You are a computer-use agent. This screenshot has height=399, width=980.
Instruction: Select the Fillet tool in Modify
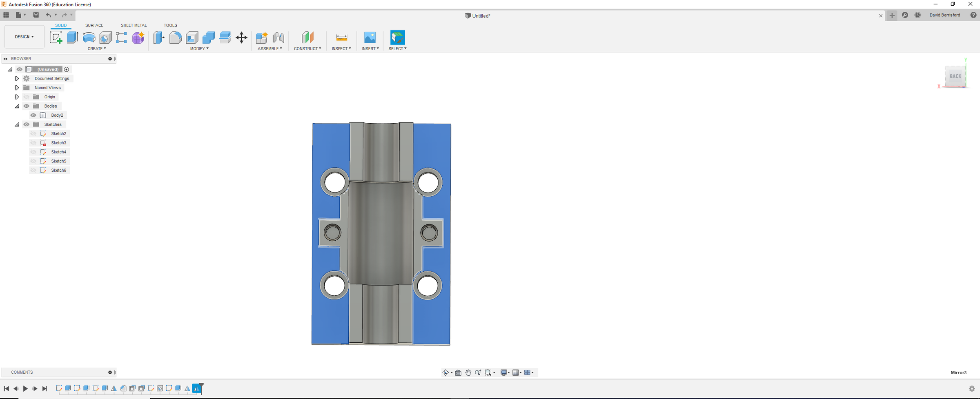[176, 38]
